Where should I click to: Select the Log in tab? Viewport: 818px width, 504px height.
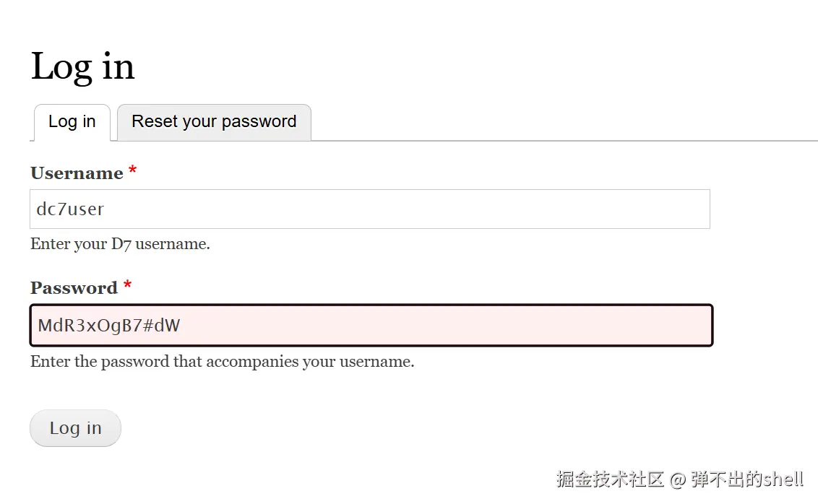pyautogui.click(x=72, y=122)
